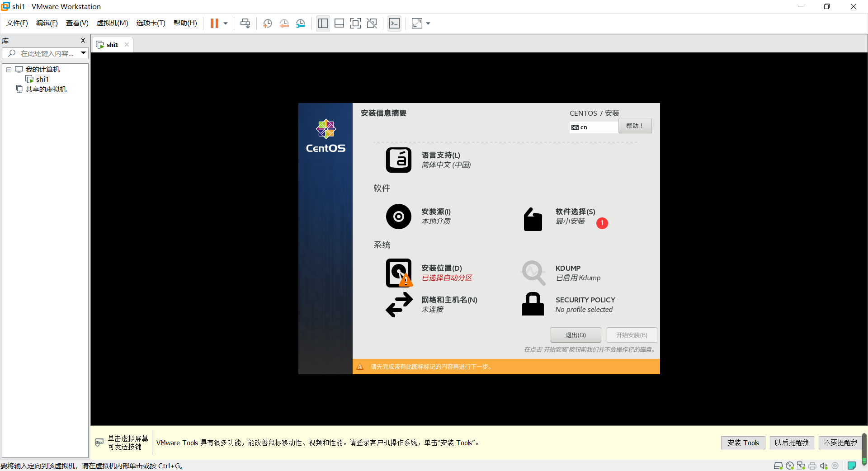Pause the virtual machine via toolbar icon
The width and height of the screenshot is (868, 471).
[x=214, y=24]
